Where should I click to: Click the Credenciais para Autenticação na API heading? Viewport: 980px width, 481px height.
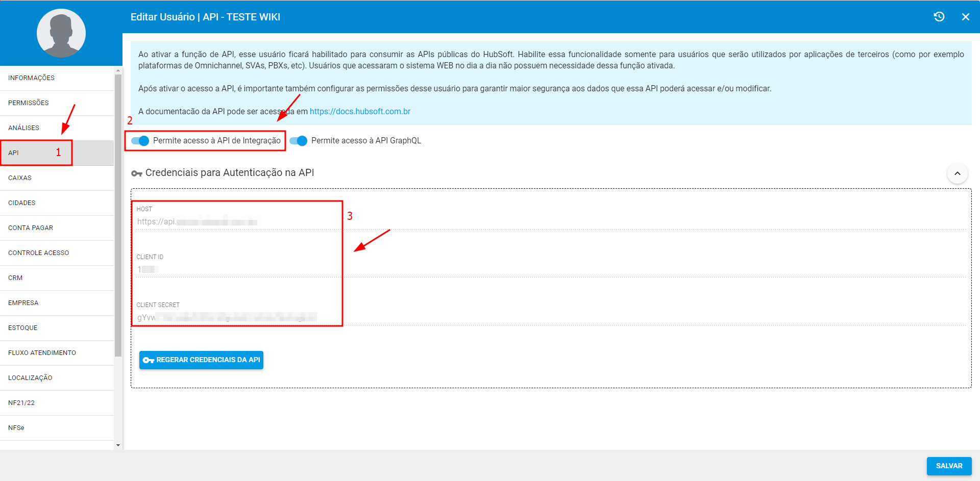[x=230, y=173]
